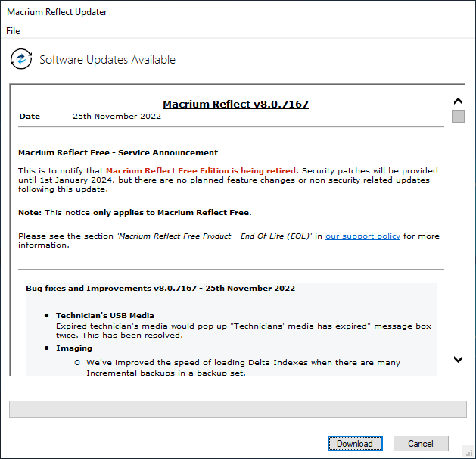476x459 pixels.
Task: Open the File menu
Action: pos(13,31)
